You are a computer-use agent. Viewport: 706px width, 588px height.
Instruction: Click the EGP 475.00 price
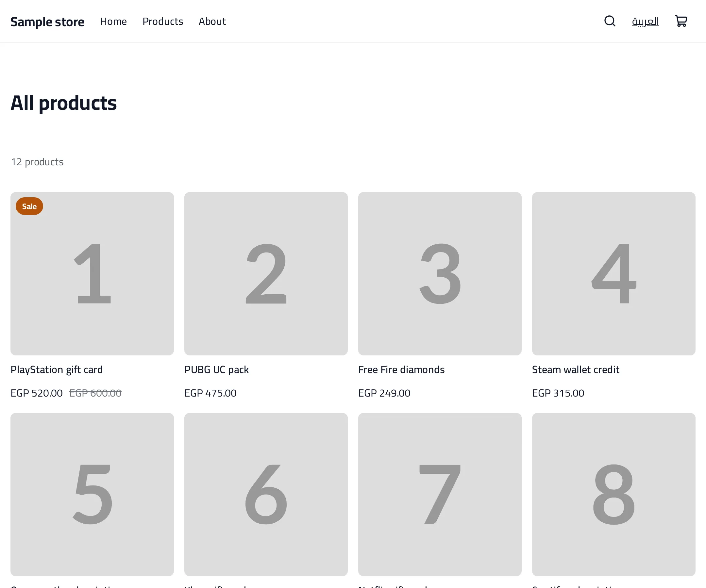click(210, 393)
